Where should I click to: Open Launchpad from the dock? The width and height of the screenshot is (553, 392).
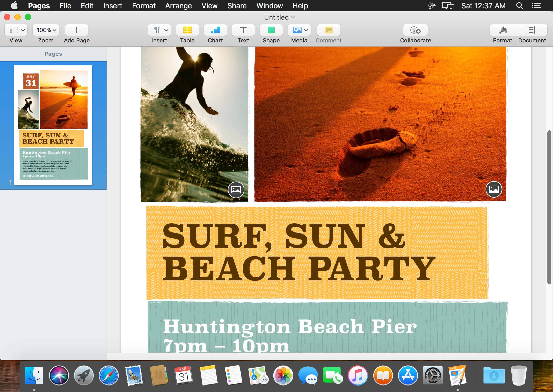(84, 375)
